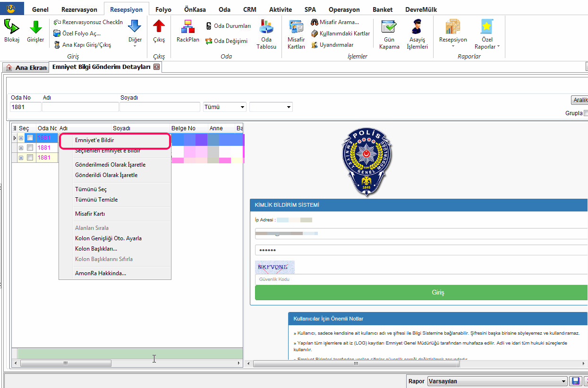The height and width of the screenshot is (388, 588).
Task: Open the Oda Tablosu chart
Action: click(x=266, y=34)
